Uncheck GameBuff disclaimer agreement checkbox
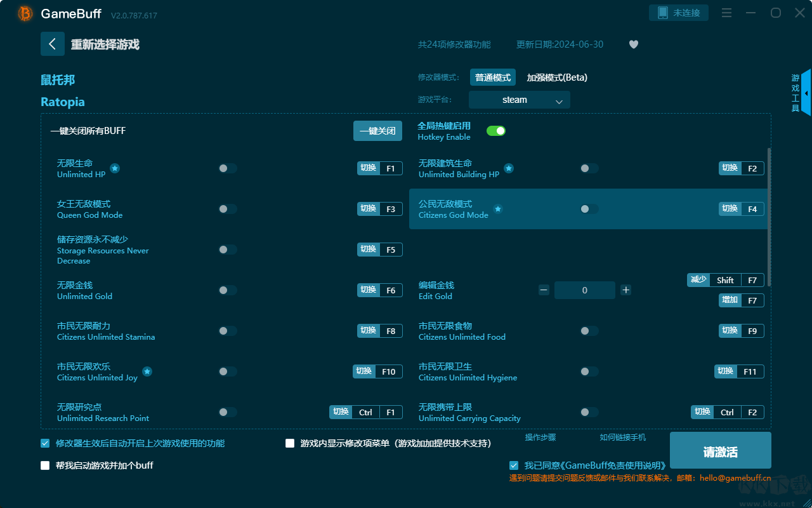 coord(514,465)
